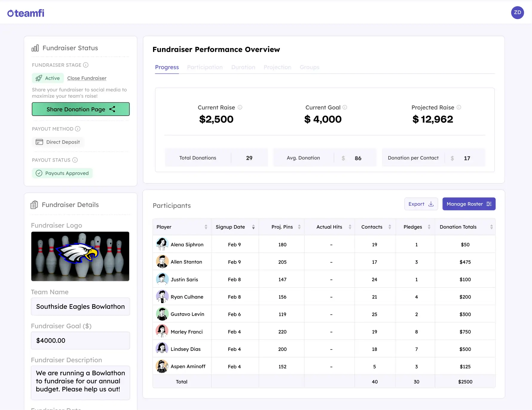Image resolution: width=532 pixels, height=410 pixels.
Task: Select the Direct Deposit card icon
Action: pyautogui.click(x=40, y=142)
